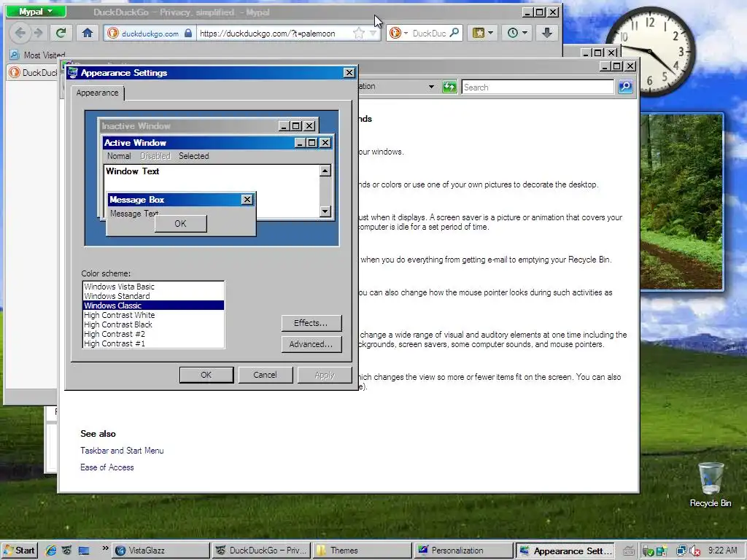
Task: Select Windows Standard color scheme
Action: [153, 296]
